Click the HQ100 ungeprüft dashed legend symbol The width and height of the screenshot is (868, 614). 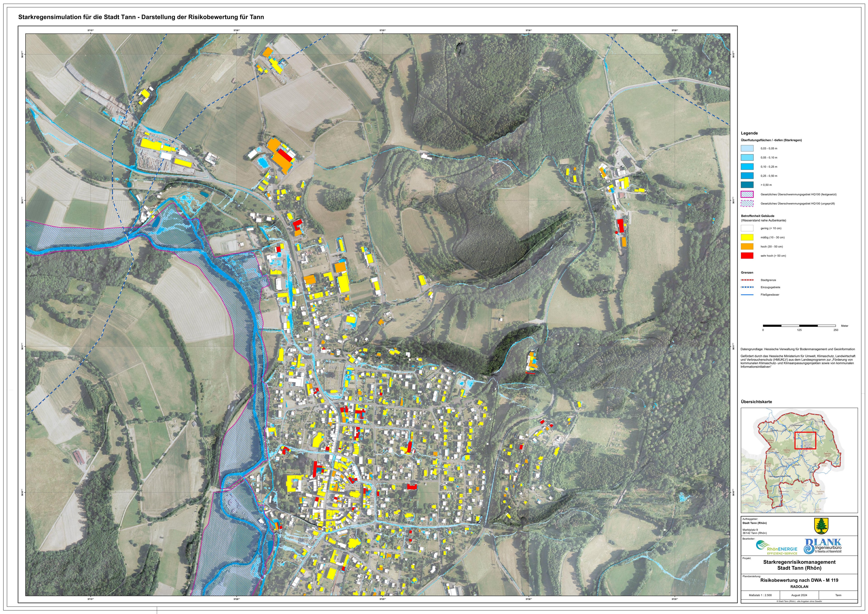tap(747, 203)
